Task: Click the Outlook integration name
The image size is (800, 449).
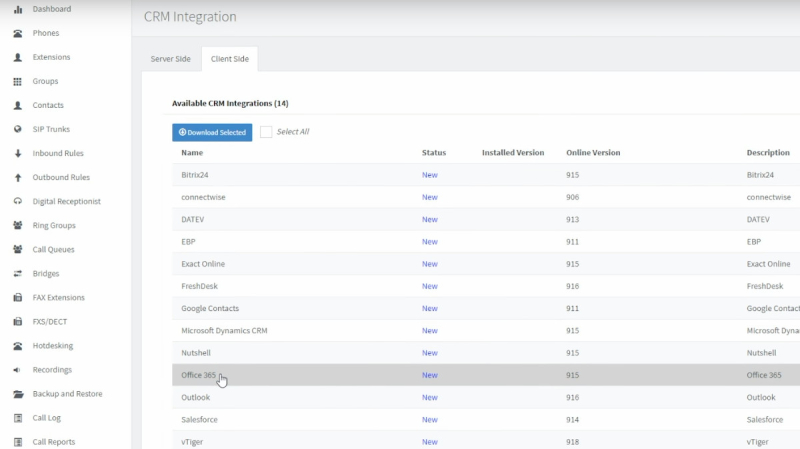Action: click(x=195, y=397)
